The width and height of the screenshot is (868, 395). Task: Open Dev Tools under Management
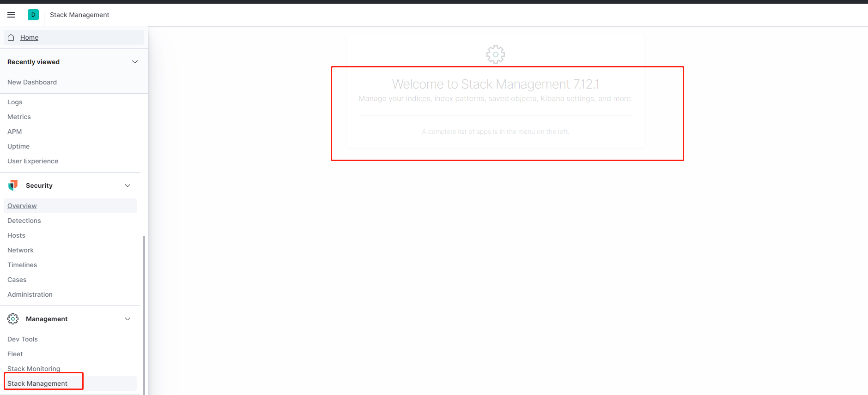point(23,339)
